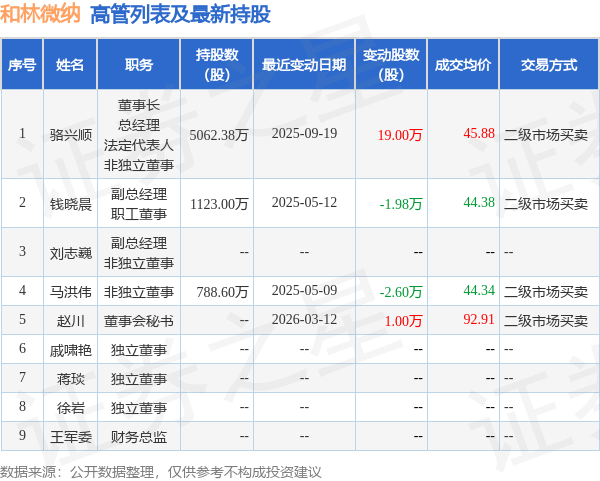Click the position 财务总监
The height and width of the screenshot is (481, 600).
pos(139,437)
